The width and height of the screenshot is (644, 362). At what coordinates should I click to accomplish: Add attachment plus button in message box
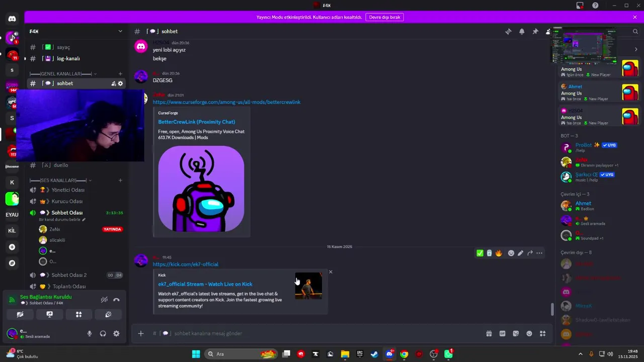[x=141, y=333]
